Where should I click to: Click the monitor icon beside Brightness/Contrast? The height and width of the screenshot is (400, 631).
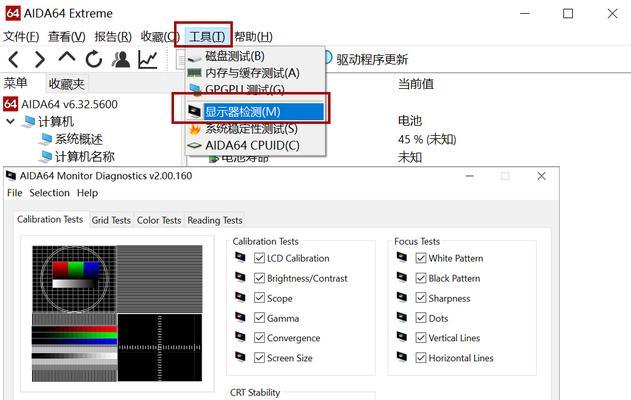240,278
